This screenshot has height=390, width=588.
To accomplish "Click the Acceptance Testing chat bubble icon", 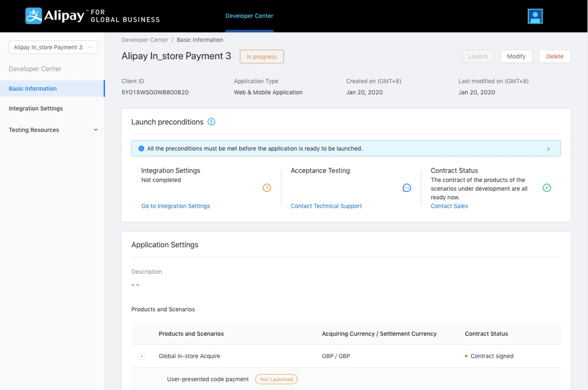I will click(407, 188).
